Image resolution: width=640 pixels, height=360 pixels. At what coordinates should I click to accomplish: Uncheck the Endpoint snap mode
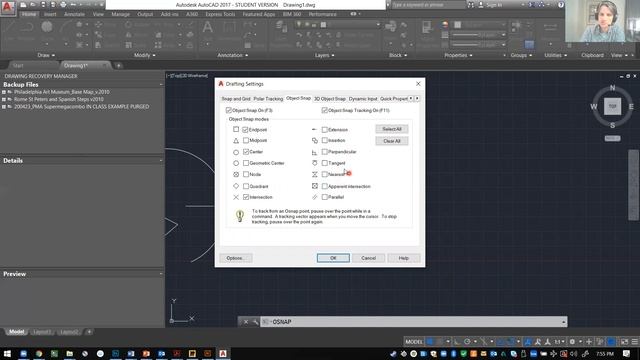click(246, 129)
